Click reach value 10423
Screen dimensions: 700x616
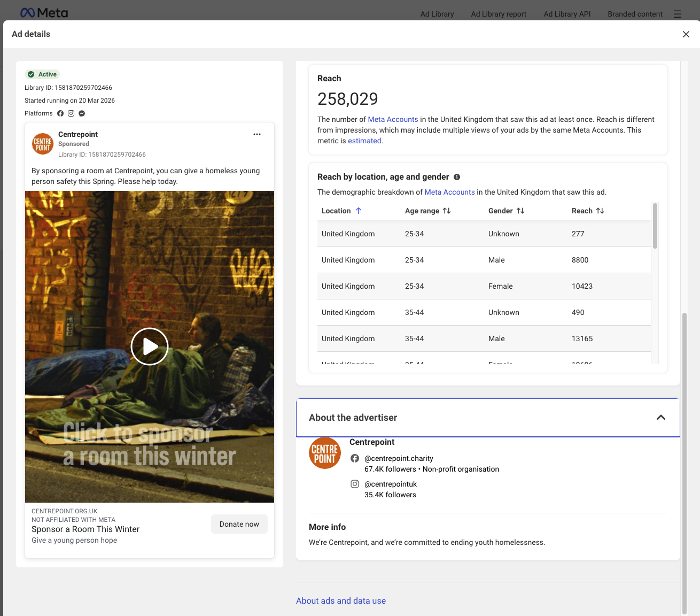tap(582, 286)
